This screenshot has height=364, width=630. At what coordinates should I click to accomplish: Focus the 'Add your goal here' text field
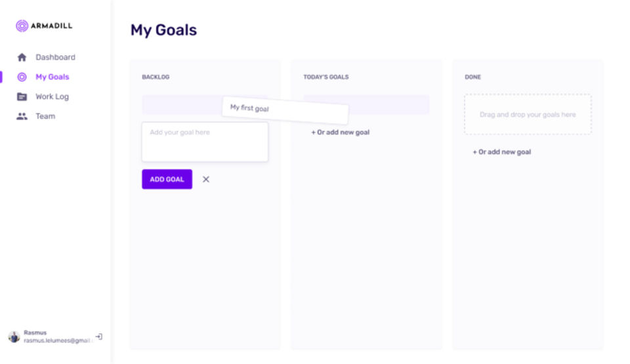pyautogui.click(x=205, y=142)
